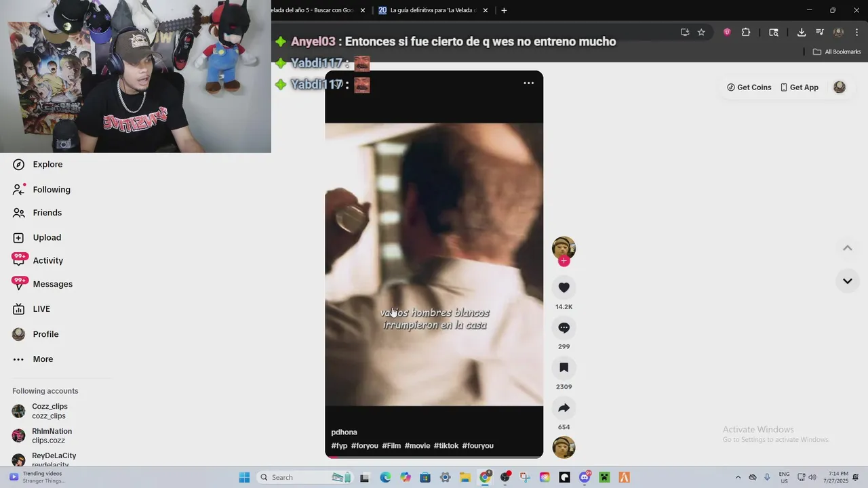Open the Chrome profile avatar
This screenshot has width=868, height=488.
[839, 32]
